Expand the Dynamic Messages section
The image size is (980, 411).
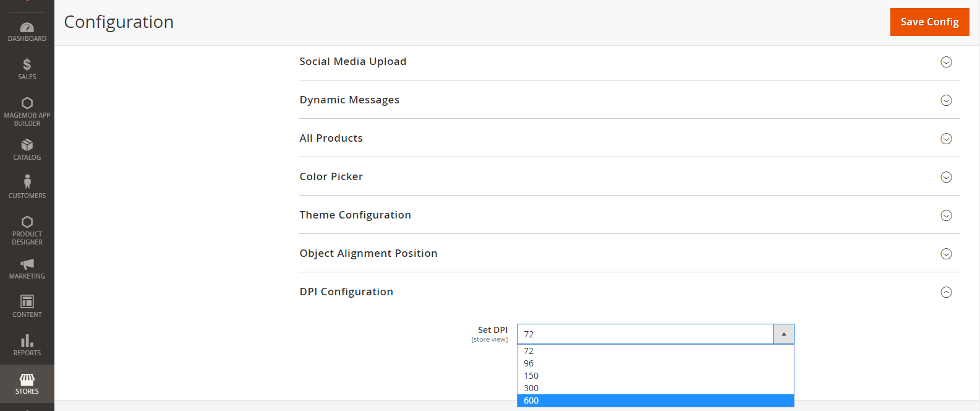click(945, 100)
